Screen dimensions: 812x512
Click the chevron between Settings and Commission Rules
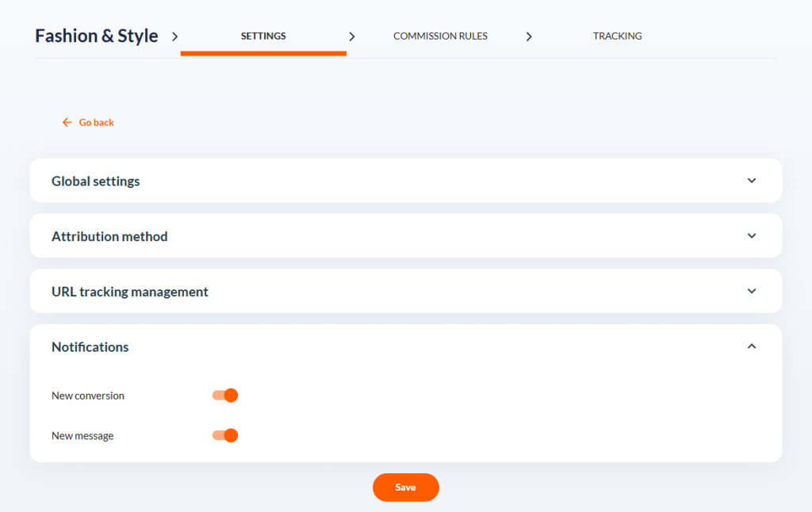(x=352, y=36)
